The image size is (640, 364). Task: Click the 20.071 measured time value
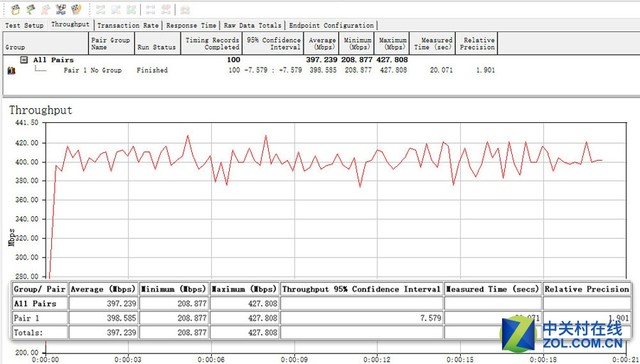tap(441, 70)
